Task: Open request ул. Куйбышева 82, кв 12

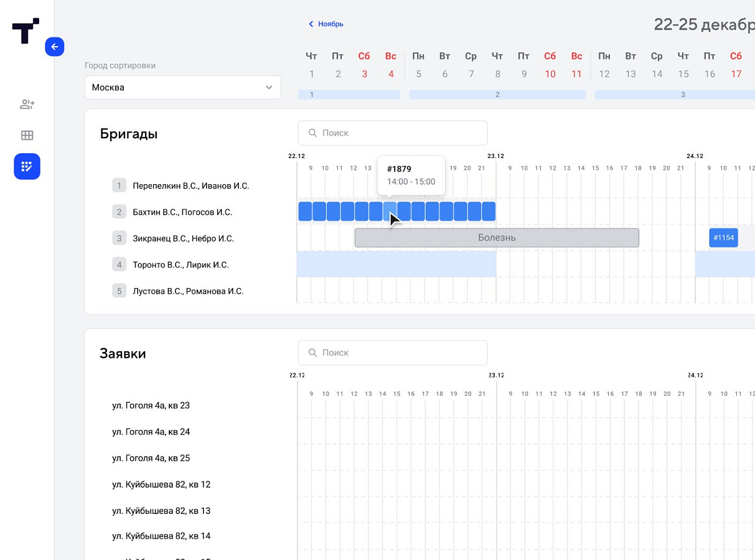Action: 161,485
